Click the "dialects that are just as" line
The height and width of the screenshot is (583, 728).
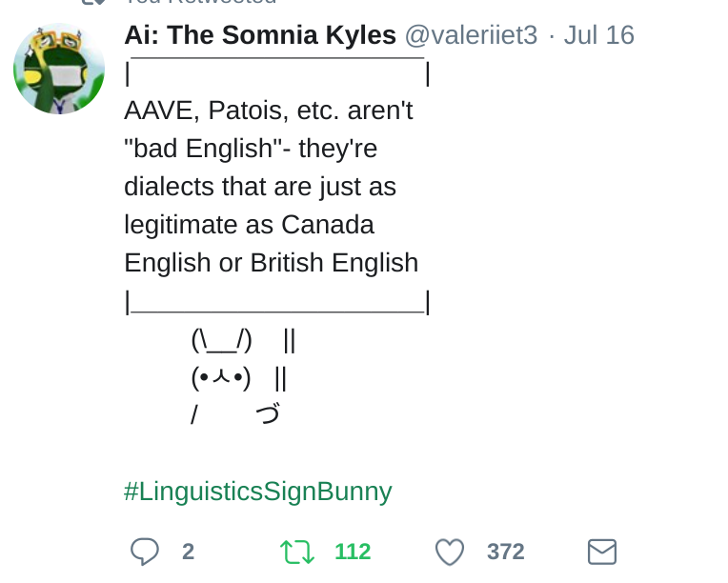click(259, 187)
